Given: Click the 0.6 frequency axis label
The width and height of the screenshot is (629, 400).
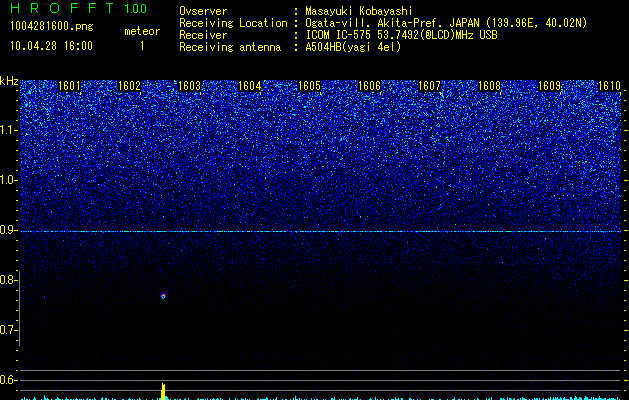Looking at the screenshot, I should click(x=9, y=380).
